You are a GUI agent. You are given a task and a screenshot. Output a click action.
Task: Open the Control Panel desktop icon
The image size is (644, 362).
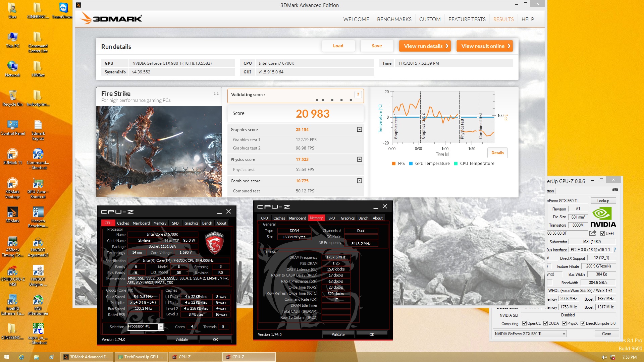coord(12,127)
